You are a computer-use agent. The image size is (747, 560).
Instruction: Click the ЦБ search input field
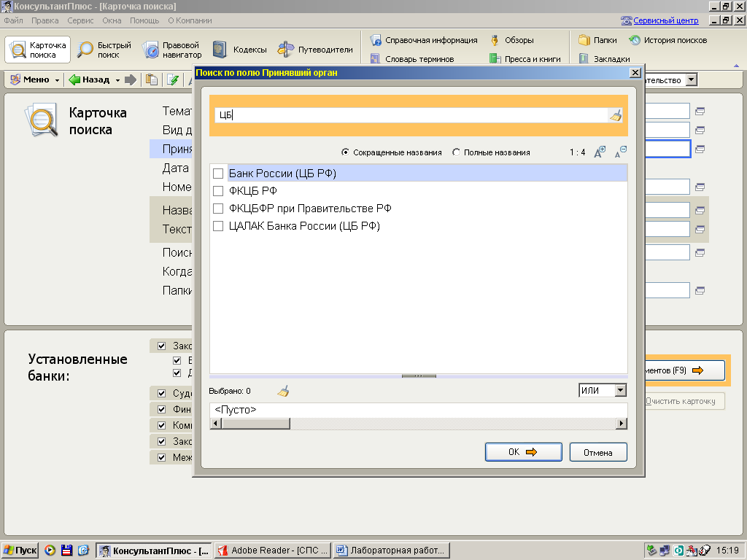pyautogui.click(x=411, y=115)
